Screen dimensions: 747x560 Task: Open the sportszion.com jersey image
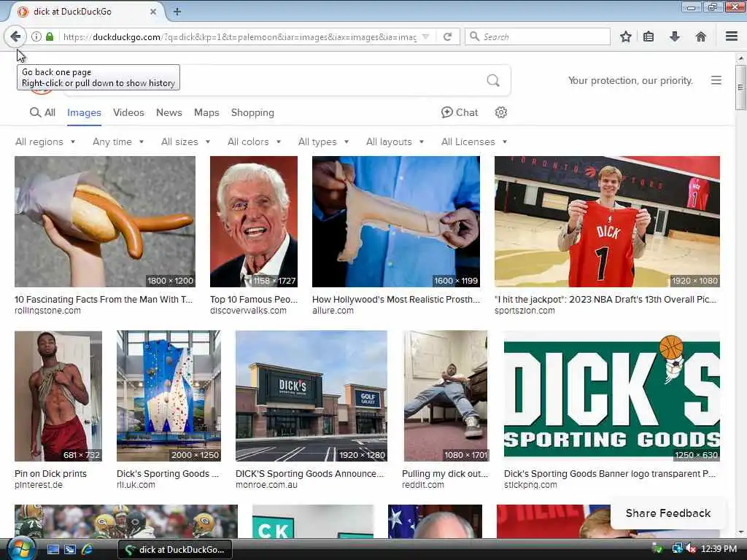tap(607, 222)
